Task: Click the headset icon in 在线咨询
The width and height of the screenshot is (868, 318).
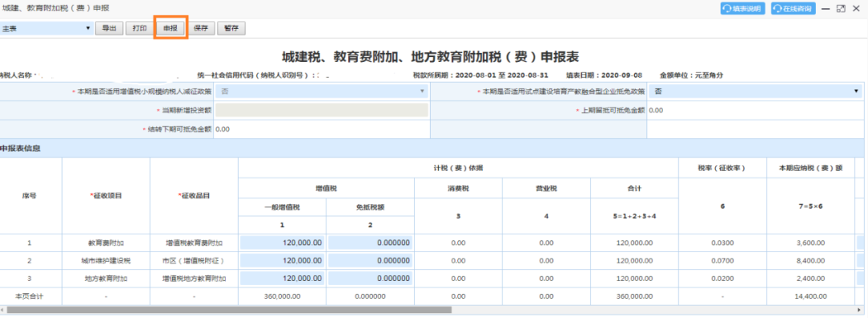Action: [x=778, y=8]
